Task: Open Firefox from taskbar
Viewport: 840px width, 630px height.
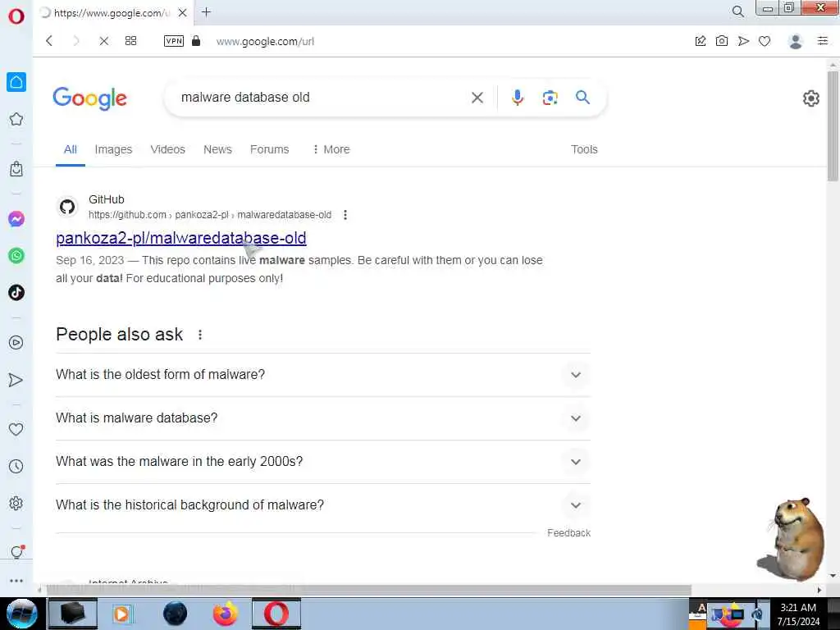Action: pos(226,614)
